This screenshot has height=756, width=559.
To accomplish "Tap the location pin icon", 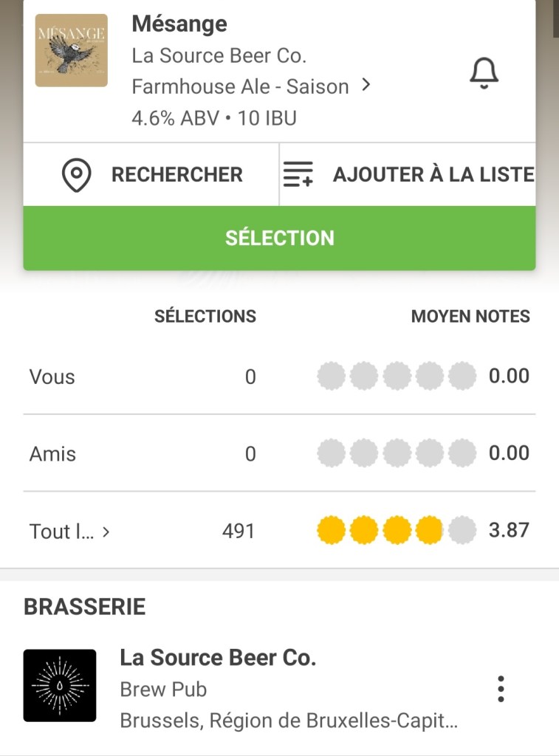I will pos(76,175).
